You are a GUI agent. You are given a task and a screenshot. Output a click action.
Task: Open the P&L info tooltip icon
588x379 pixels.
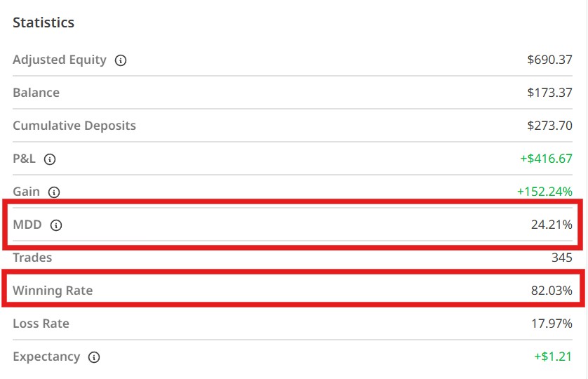[49, 159]
